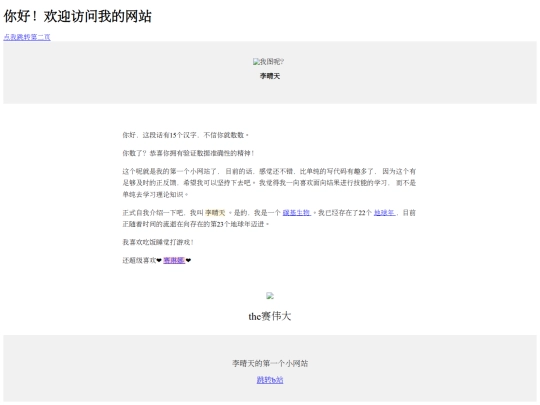540x405 pixels.
Task: Open the 点我跳转第二页 link
Action: point(27,37)
